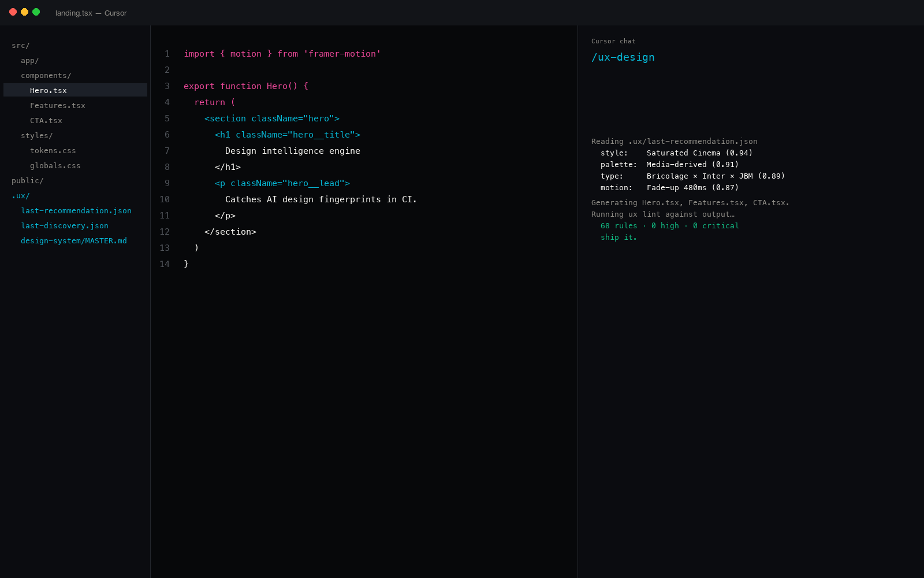Click the section className="hero" tag

[272, 118]
